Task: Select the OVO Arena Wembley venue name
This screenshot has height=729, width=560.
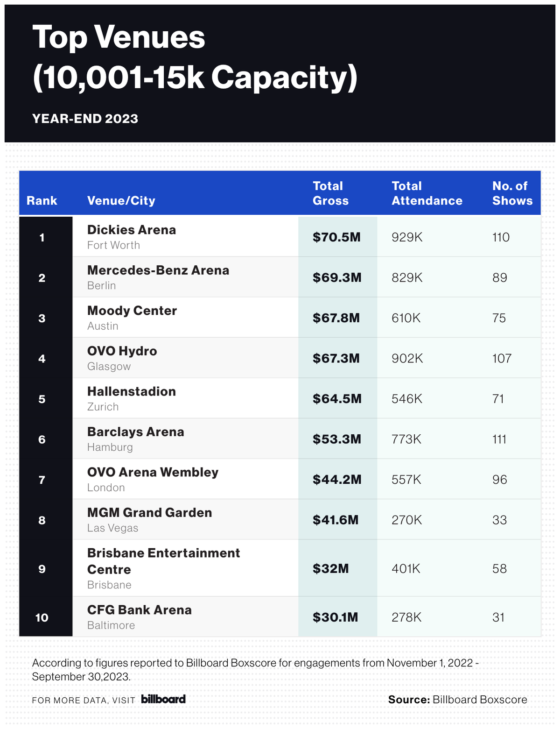Action: (x=153, y=472)
